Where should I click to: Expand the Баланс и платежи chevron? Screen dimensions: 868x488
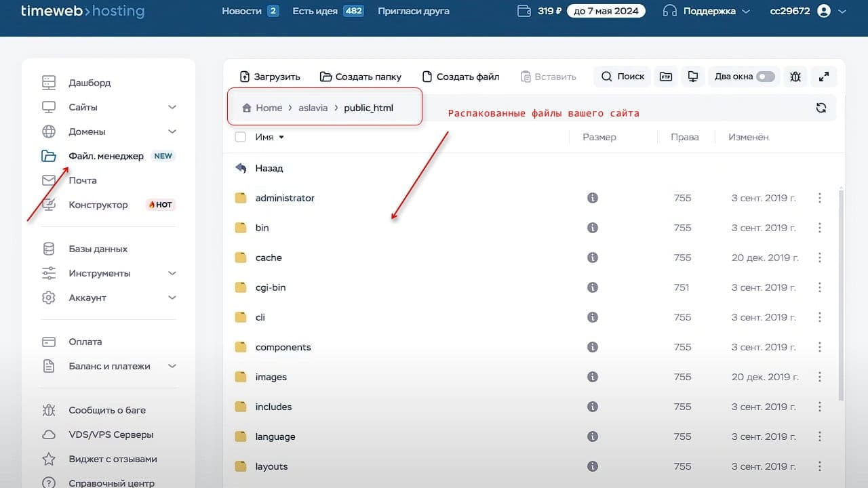(172, 366)
